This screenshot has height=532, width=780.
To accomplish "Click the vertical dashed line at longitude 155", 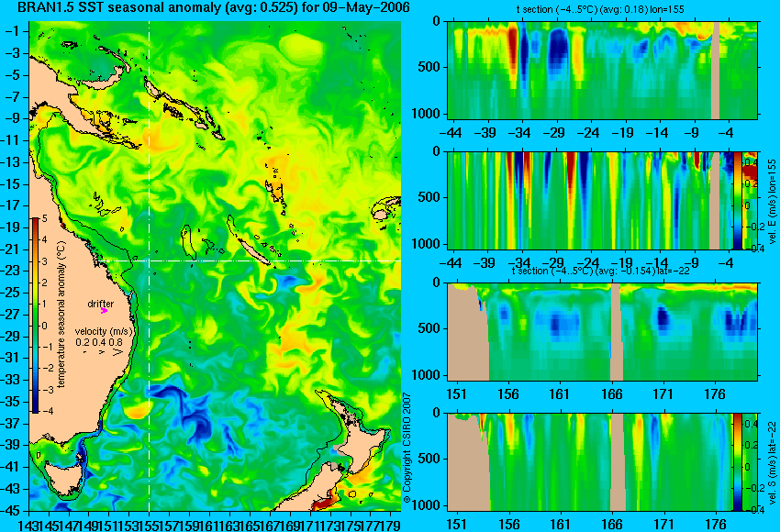I will 150,266.
